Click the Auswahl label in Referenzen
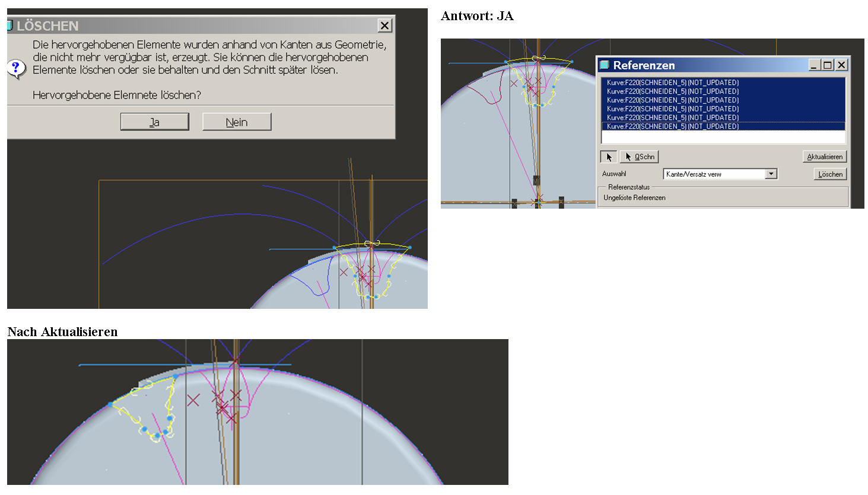This screenshot has height=495, width=868. (x=614, y=174)
